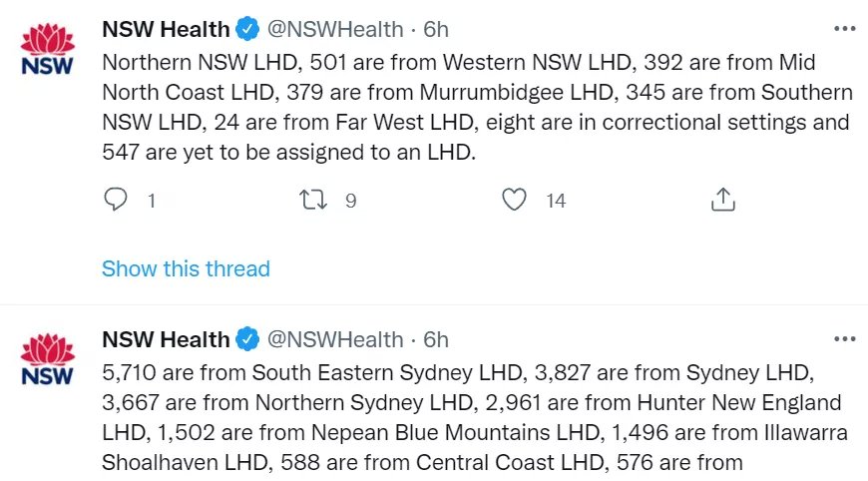868x481 pixels.
Task: Open second tweet about South Eastern Sydney LHD
Action: pyautogui.click(x=475, y=417)
